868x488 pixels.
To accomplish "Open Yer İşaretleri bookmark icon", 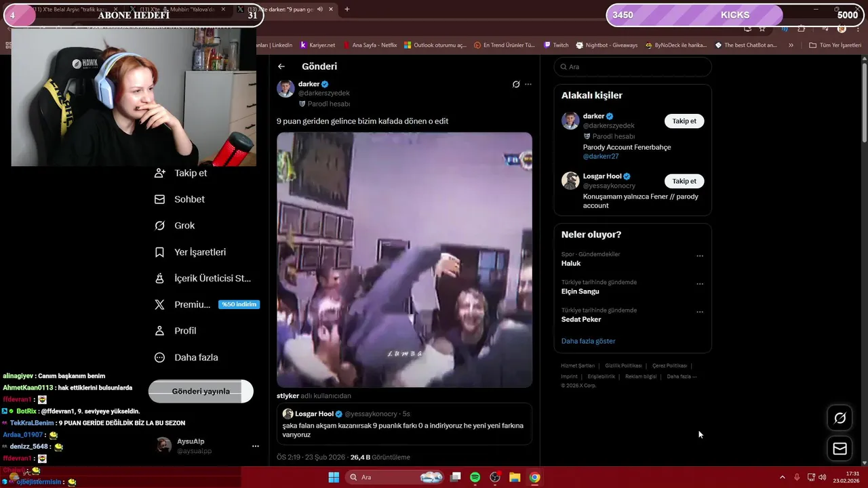I will (x=160, y=252).
